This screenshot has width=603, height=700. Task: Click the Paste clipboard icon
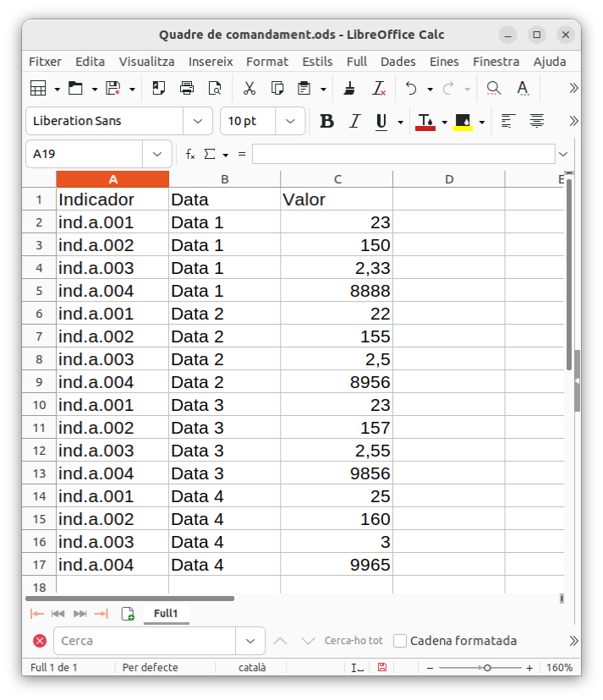pyautogui.click(x=304, y=88)
